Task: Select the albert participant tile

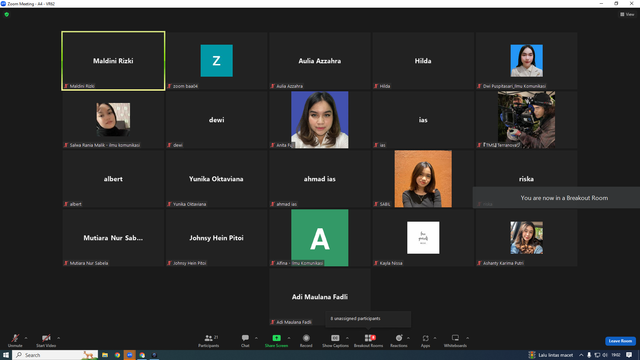Action: [x=113, y=179]
